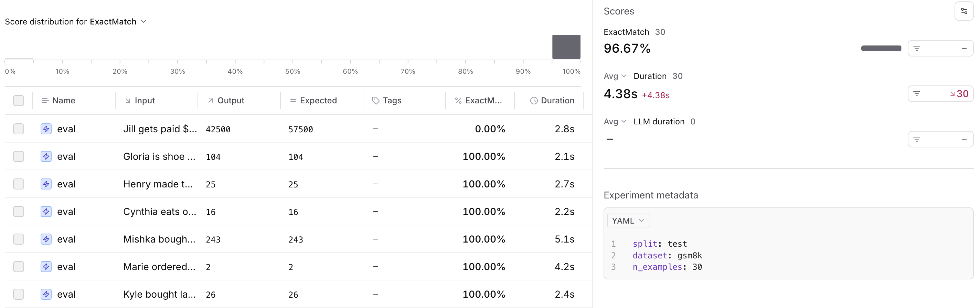Open the ExactMatch score distribution dropdown
The image size is (980, 308).
point(143,22)
